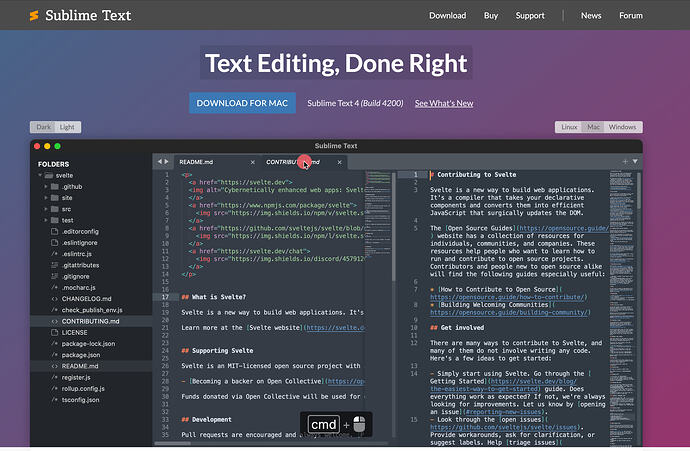Switch the screenshot theme to Dark

pyautogui.click(x=43, y=127)
